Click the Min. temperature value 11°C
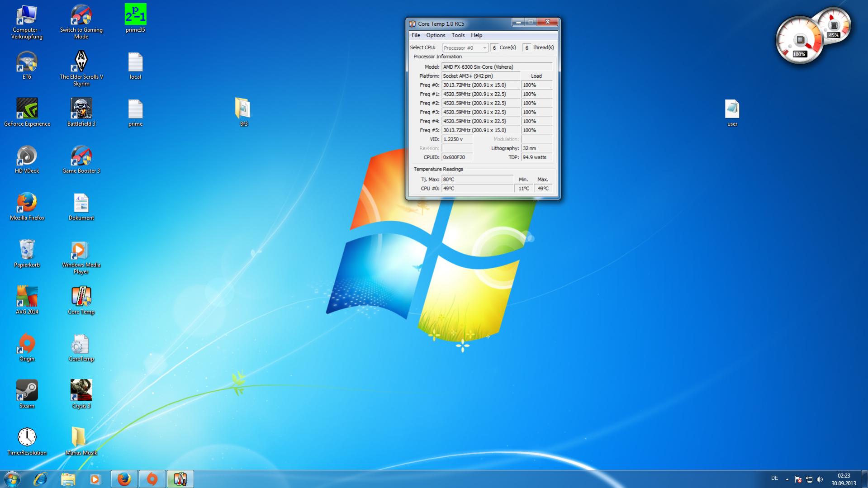 pos(524,189)
